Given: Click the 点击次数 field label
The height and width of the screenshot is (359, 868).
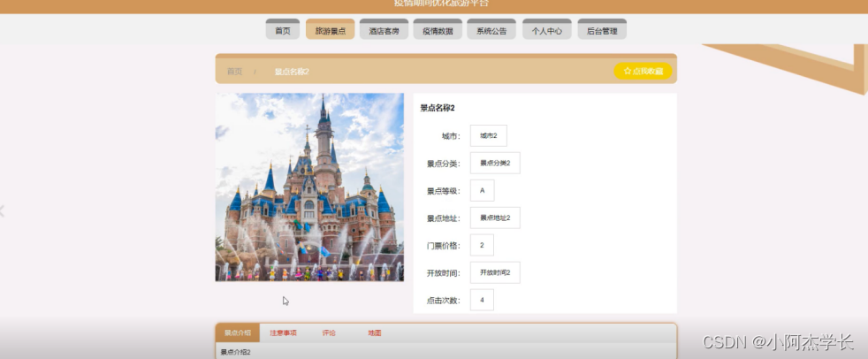Looking at the screenshot, I should (x=444, y=301).
